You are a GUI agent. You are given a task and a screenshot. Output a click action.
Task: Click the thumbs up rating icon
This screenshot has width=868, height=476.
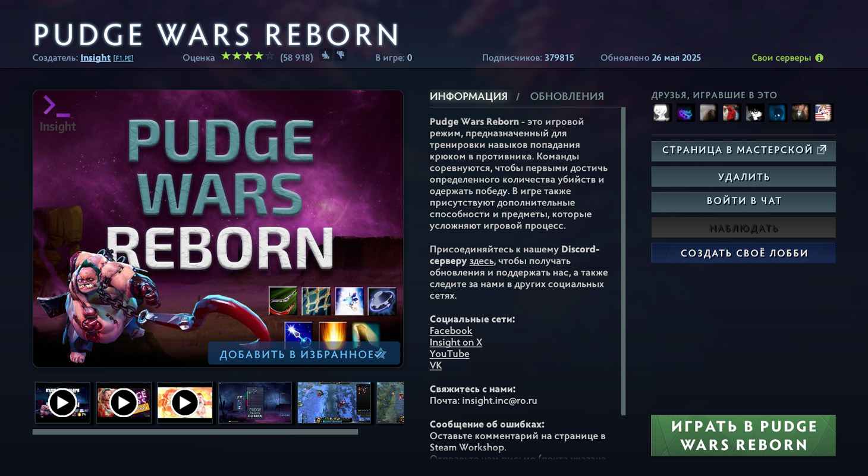(325, 55)
